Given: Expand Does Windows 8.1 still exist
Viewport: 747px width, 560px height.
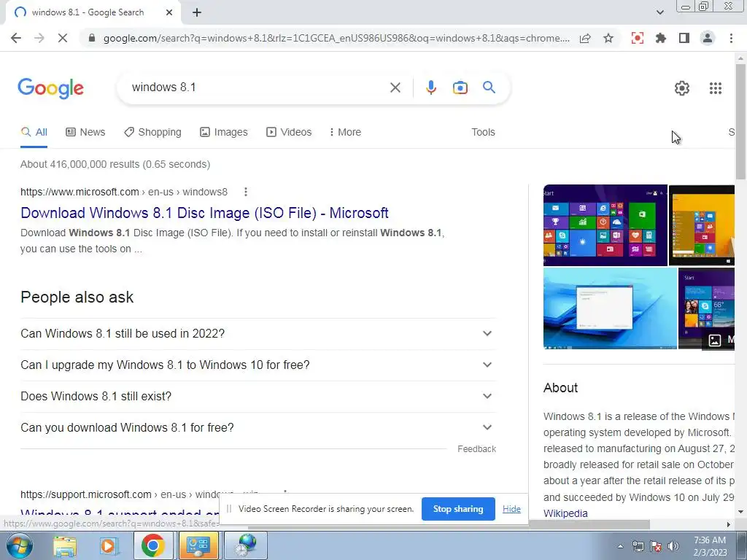Looking at the screenshot, I should point(258,397).
